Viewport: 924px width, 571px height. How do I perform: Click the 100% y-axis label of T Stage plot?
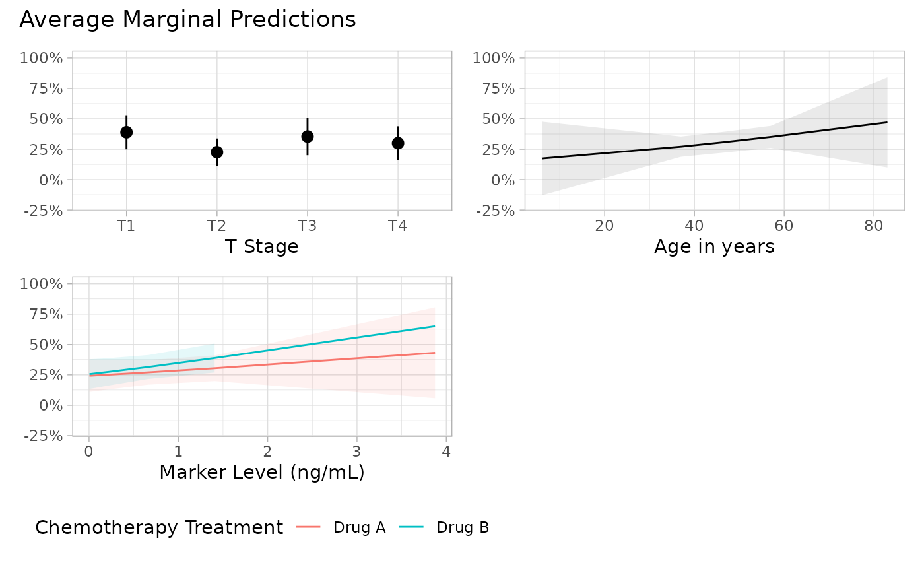coord(42,58)
